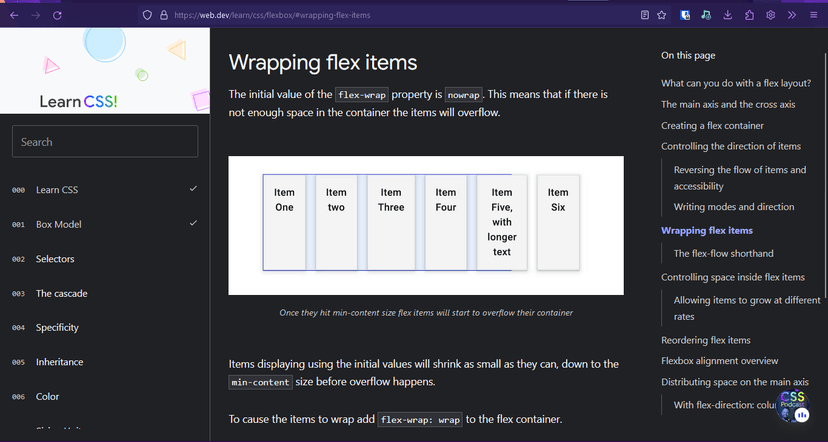The image size is (828, 442).
Task: Go to the Specificity lesson
Action: pyautogui.click(x=57, y=328)
